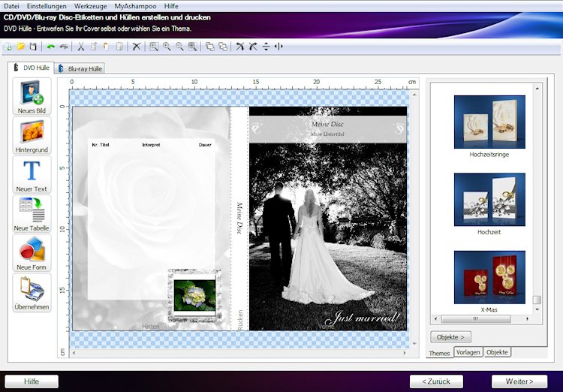Insert a table via Neue Tabelle

click(32, 211)
